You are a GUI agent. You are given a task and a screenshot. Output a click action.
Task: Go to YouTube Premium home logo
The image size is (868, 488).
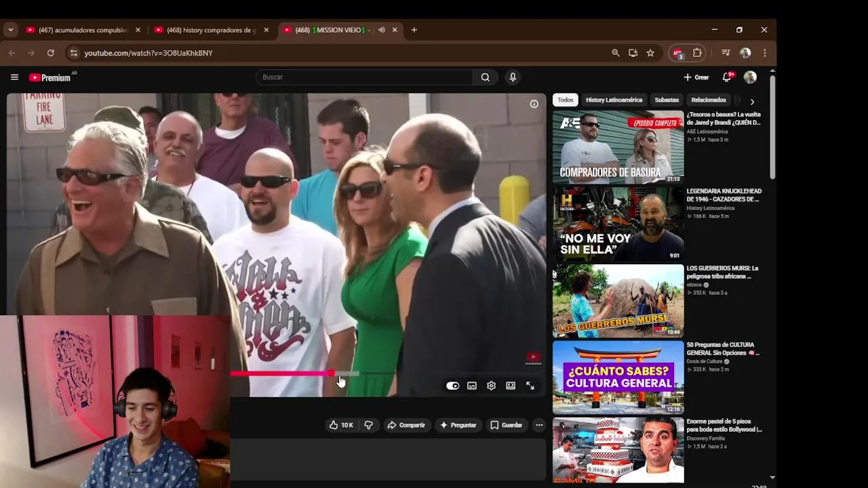[x=50, y=77]
